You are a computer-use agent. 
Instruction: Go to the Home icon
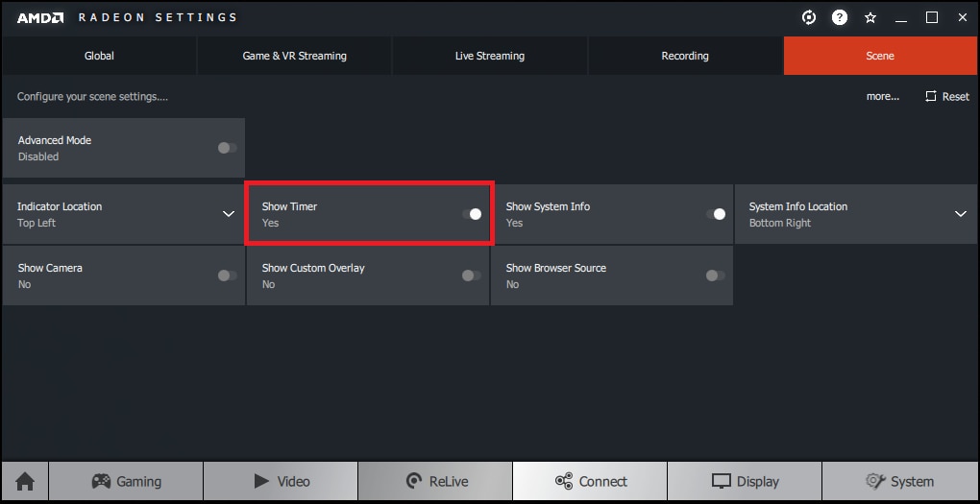(25, 482)
